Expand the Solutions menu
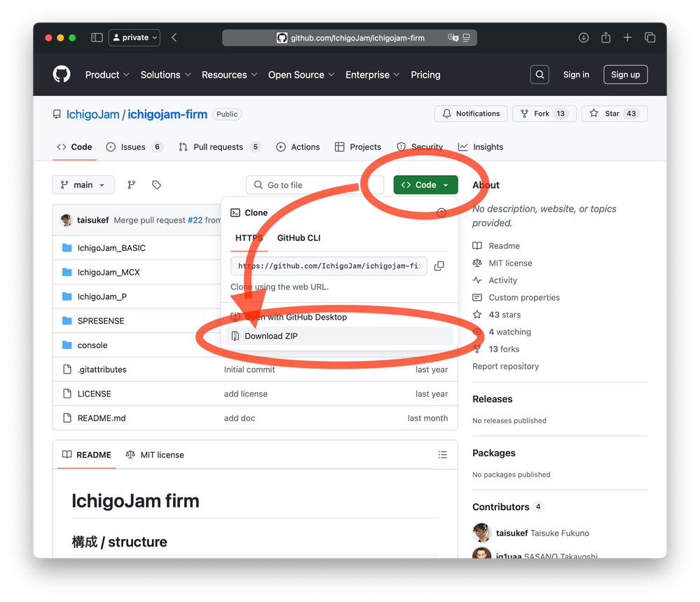This screenshot has width=700, height=602. click(165, 74)
